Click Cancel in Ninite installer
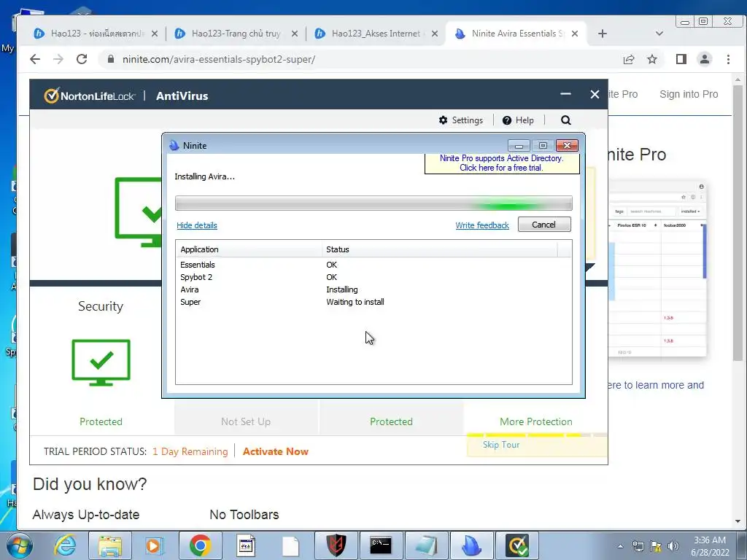Viewport: 747px width, 560px height. [x=544, y=225]
